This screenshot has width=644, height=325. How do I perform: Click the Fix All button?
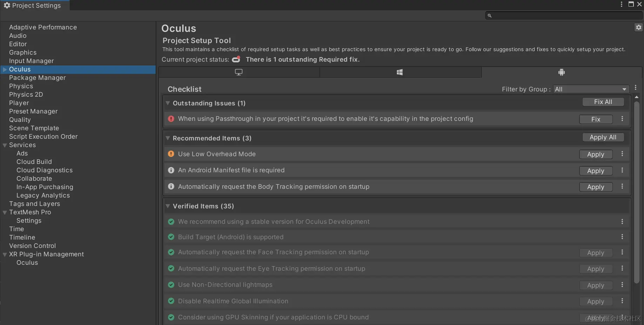[603, 102]
